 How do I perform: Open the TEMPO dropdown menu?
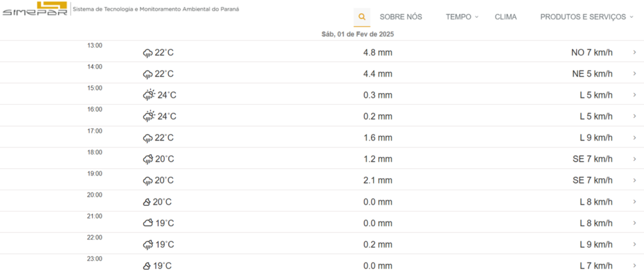click(x=462, y=17)
